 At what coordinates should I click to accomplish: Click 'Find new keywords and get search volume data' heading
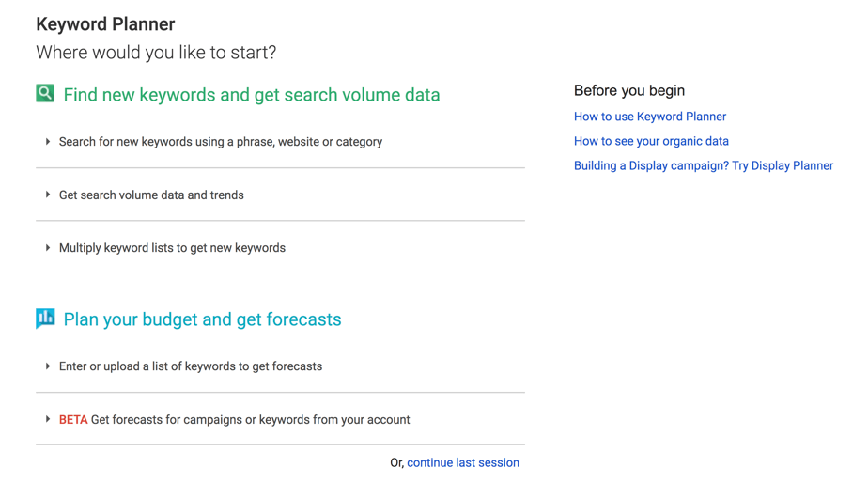tap(252, 95)
